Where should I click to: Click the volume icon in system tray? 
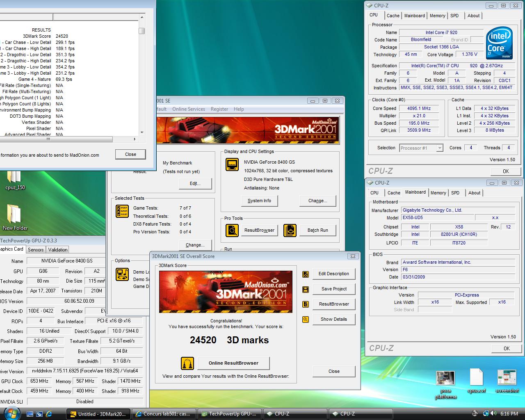tap(493, 413)
